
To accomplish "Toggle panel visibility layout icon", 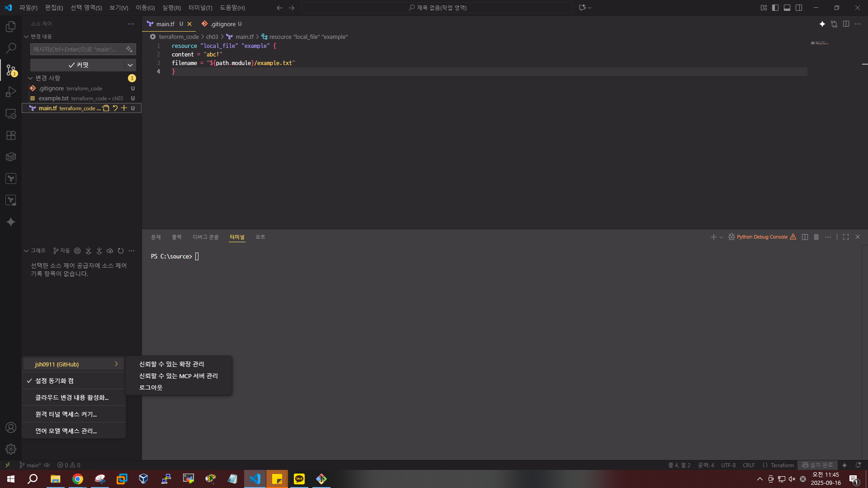I will tap(787, 8).
